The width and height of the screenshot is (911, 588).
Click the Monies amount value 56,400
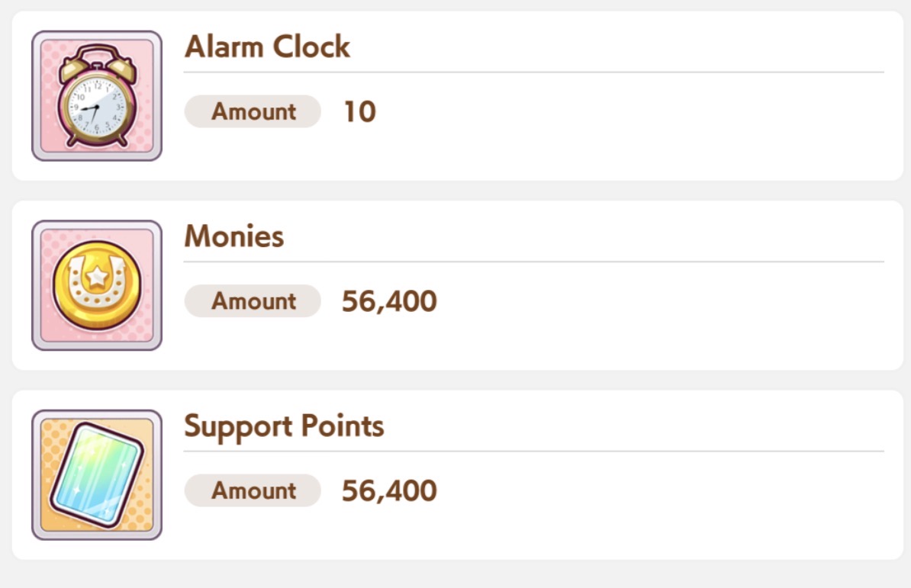(389, 301)
